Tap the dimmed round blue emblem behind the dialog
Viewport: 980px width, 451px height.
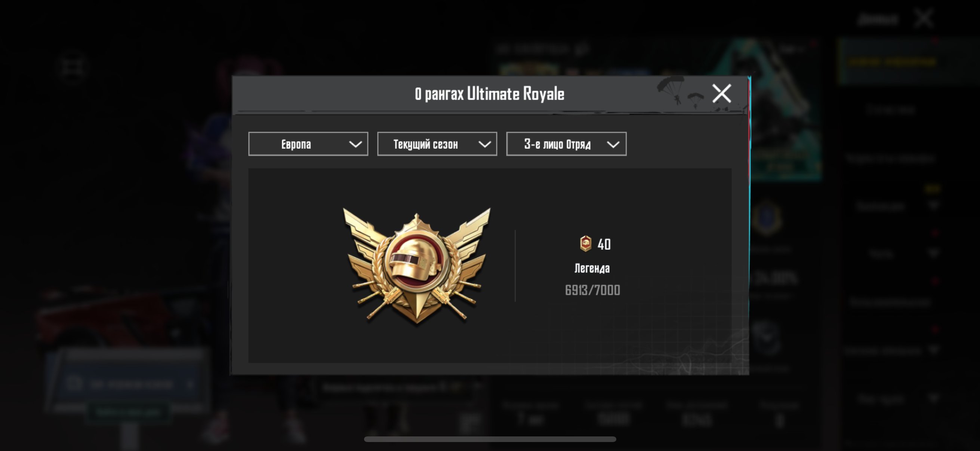click(767, 218)
